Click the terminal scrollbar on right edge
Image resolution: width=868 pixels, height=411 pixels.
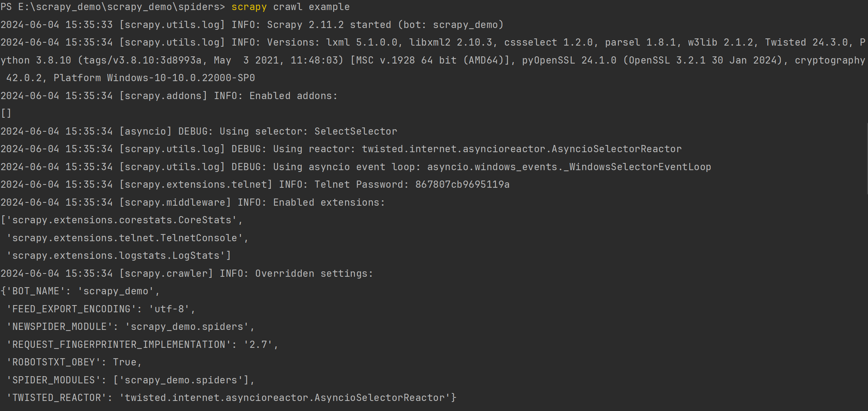pyautogui.click(x=867, y=159)
